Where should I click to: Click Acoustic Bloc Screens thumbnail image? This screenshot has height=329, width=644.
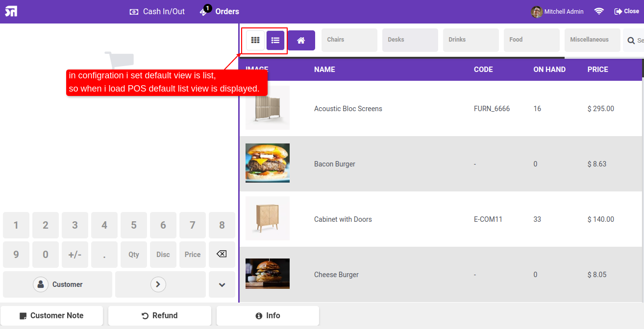point(268,108)
